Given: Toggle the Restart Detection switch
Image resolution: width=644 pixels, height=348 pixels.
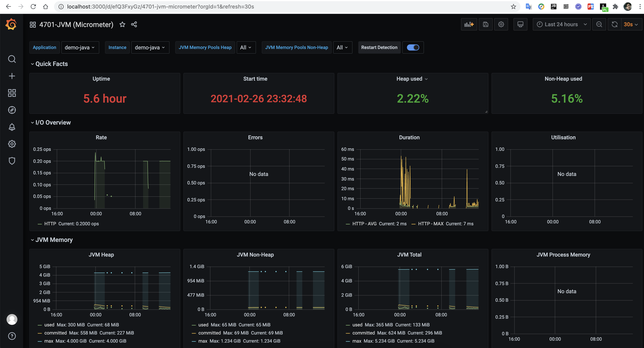Looking at the screenshot, I should point(413,47).
